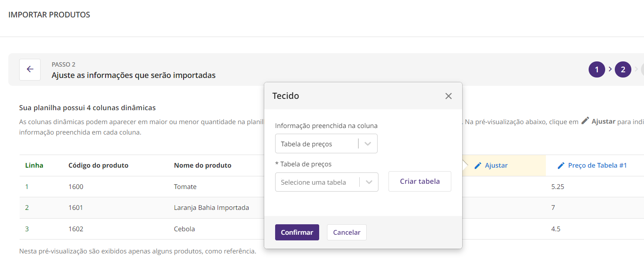Click the pencil icon in Ajustar column header
The height and width of the screenshot is (270, 644).
tap(478, 165)
